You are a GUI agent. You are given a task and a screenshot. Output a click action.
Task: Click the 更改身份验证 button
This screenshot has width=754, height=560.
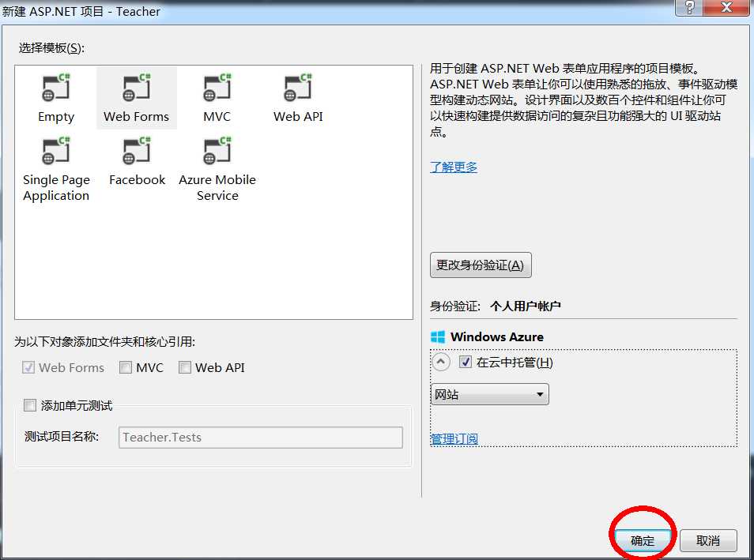click(481, 265)
